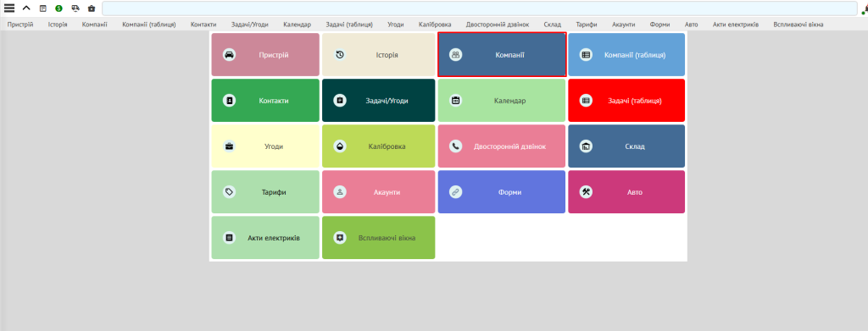Open the Акаунти tile
Viewport: 868px width, 331px height.
(x=379, y=192)
